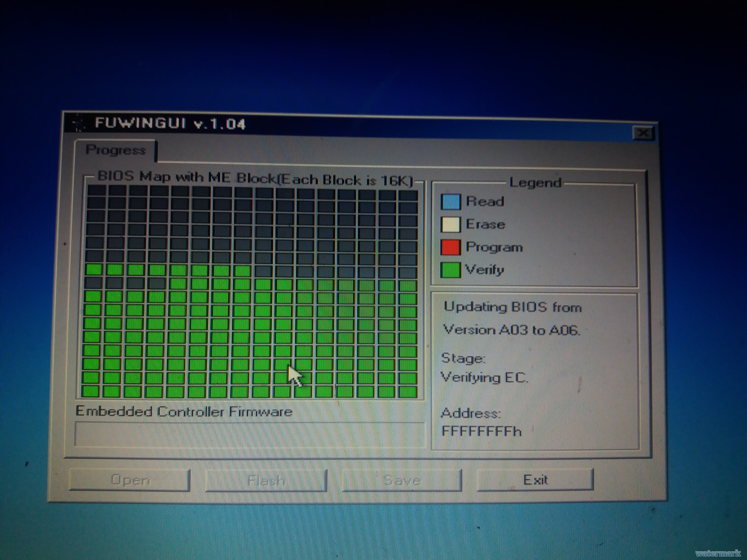
Task: Click the Exit button
Action: pyautogui.click(x=535, y=480)
